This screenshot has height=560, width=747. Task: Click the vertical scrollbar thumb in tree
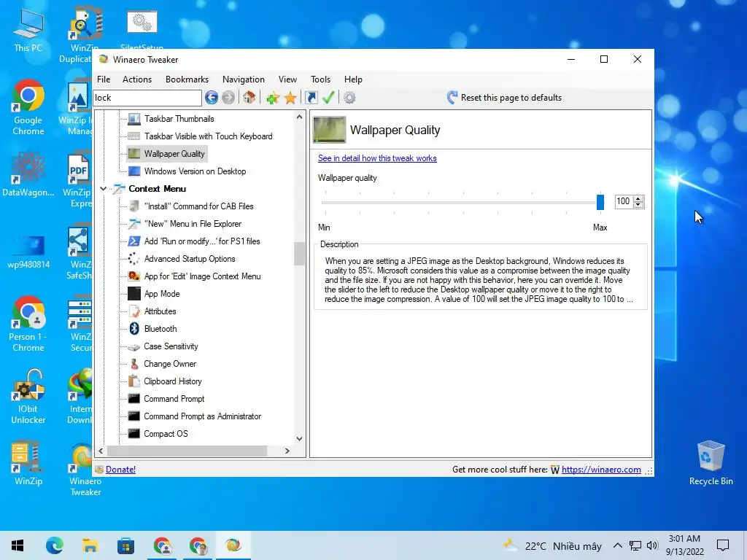[299, 253]
